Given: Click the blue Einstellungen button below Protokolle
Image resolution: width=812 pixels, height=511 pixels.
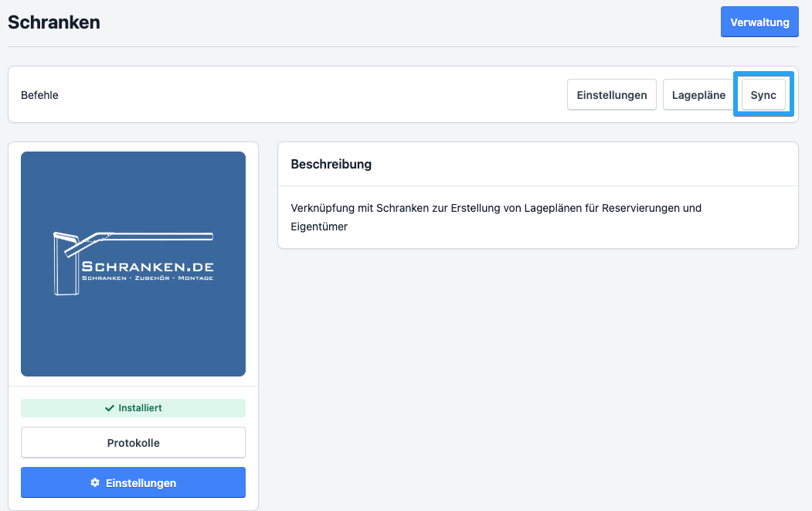Looking at the screenshot, I should coord(133,482).
